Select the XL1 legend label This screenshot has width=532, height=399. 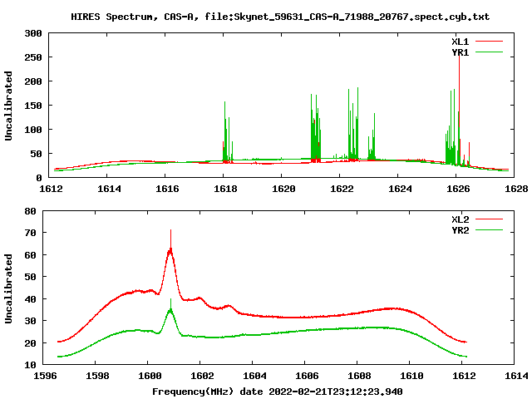460,42
